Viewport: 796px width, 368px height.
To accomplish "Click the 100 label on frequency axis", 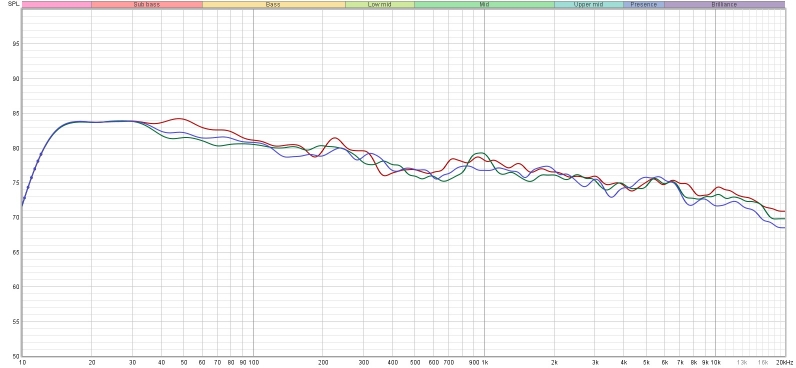I will (x=253, y=362).
